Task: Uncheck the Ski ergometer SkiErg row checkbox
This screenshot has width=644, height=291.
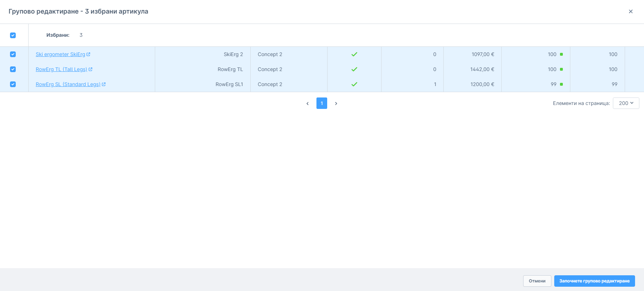Action: pyautogui.click(x=13, y=54)
